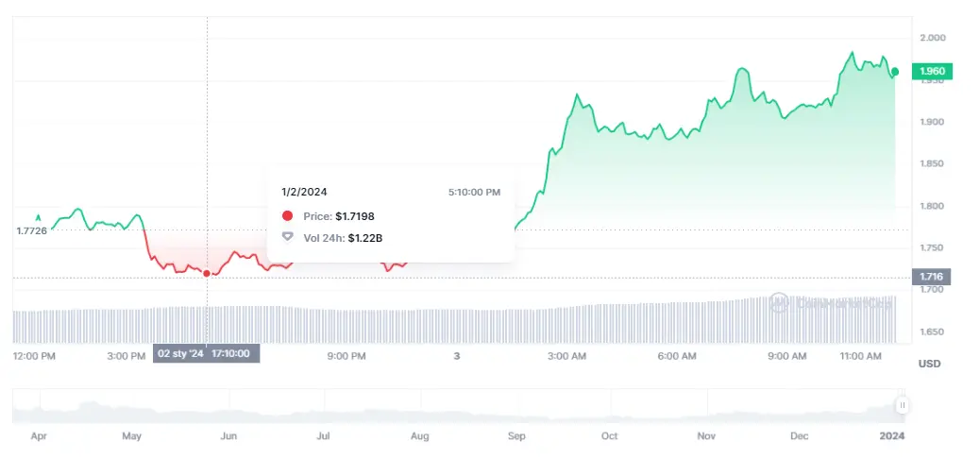Select Sep on the navigator timeline
The image size is (980, 459).
pos(516,436)
